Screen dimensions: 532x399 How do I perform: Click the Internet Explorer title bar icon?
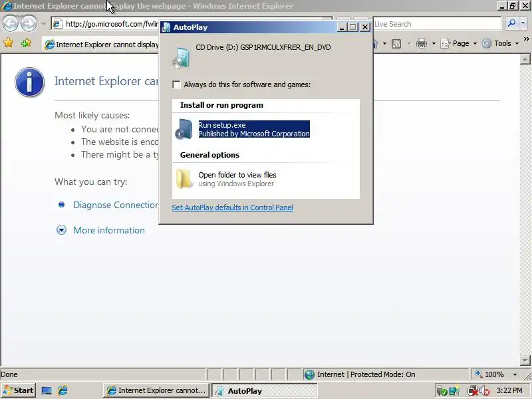click(7, 6)
